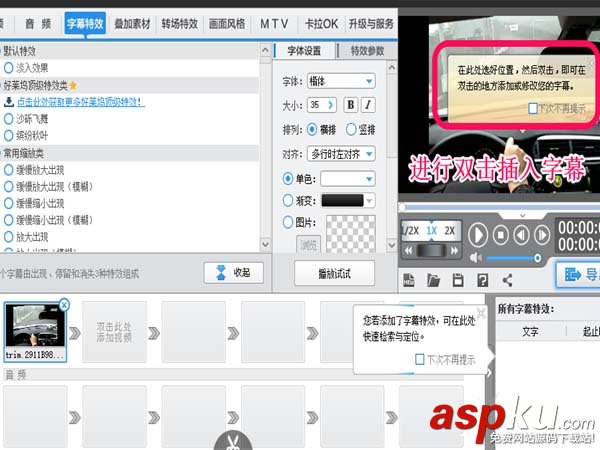Image resolution: width=600 pixels, height=450 pixels.
Task: Open the 单色 color dropdown
Action: (348, 179)
